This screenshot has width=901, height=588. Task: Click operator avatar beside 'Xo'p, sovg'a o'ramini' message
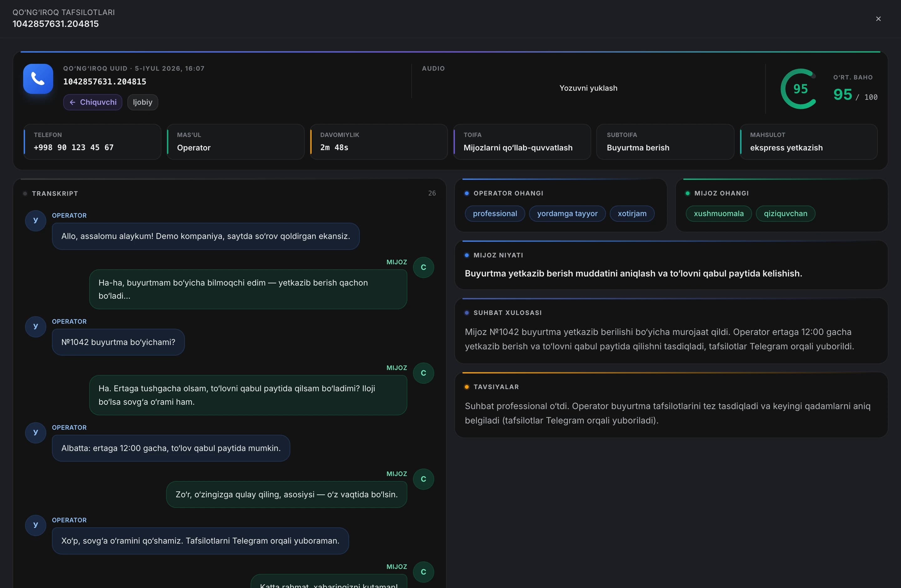36,525
